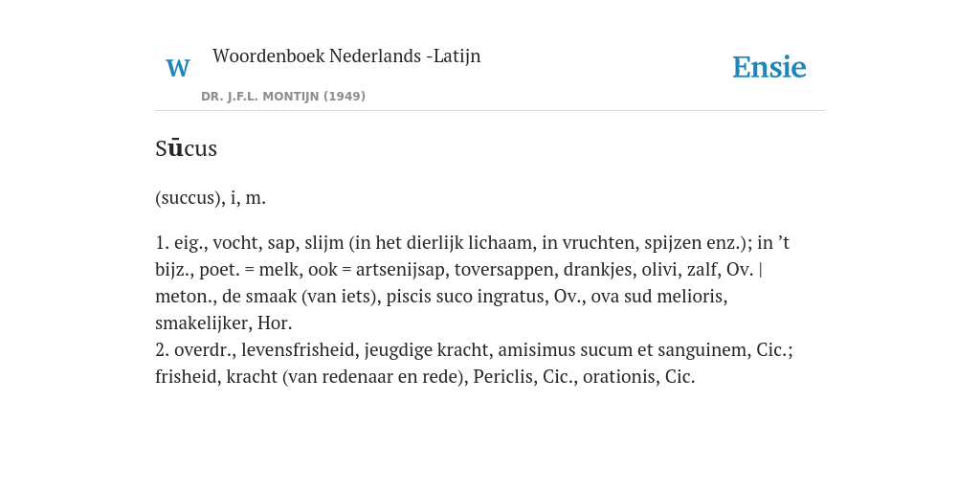Click the Woordenboek Nederlands -Latijn title
This screenshot has width=980, height=490.
[x=346, y=56]
